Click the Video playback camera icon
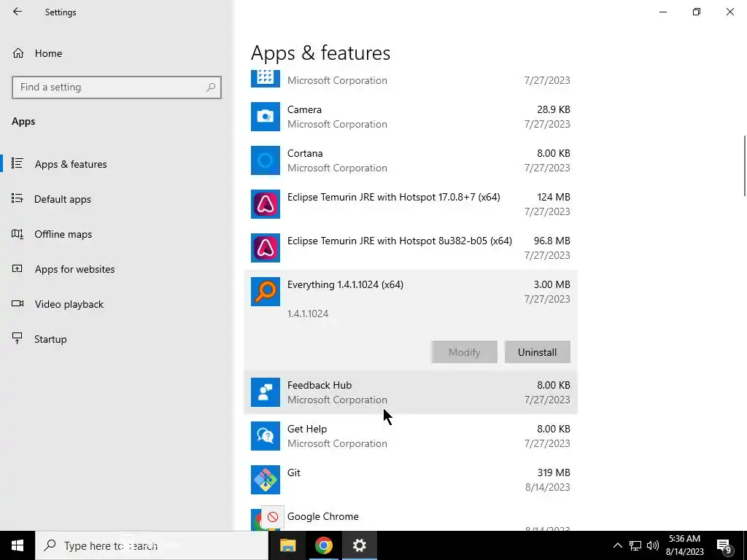This screenshot has height=560, width=747. 18,303
